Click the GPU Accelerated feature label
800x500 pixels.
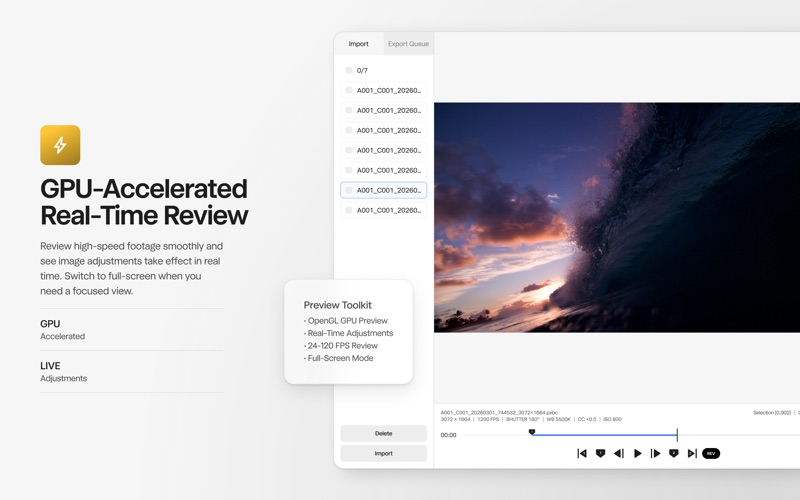tap(62, 330)
